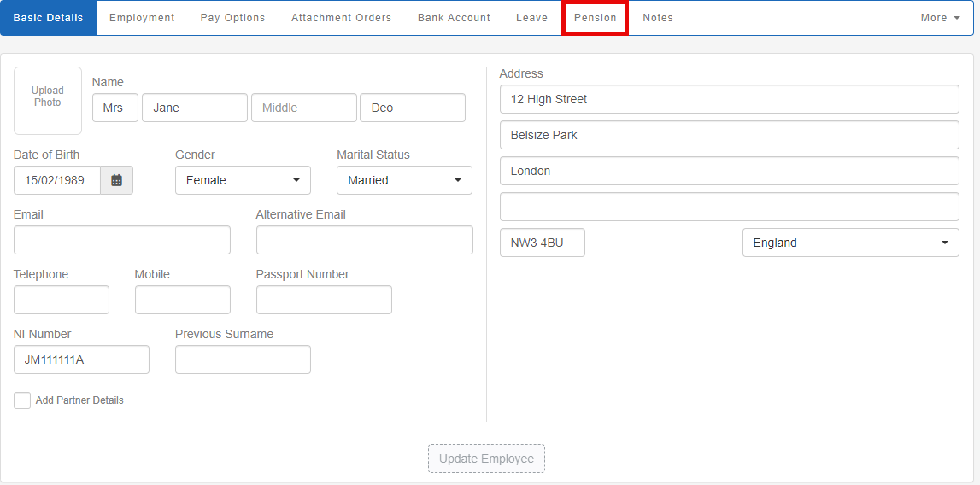Expand the Marital Status dropdown
Screen dimensions: 980x485
404,180
